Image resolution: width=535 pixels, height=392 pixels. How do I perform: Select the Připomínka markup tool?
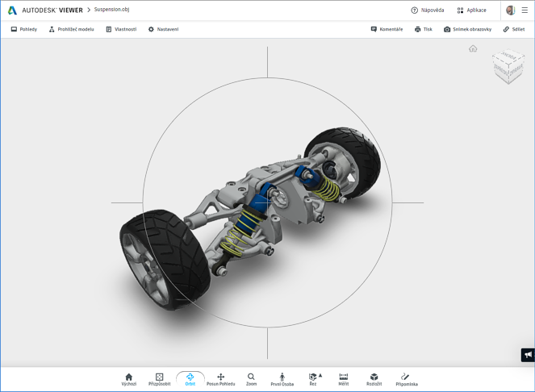tap(407, 379)
